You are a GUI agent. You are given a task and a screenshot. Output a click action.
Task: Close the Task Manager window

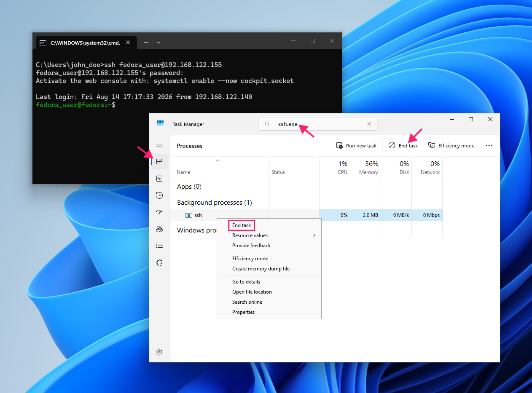click(490, 119)
